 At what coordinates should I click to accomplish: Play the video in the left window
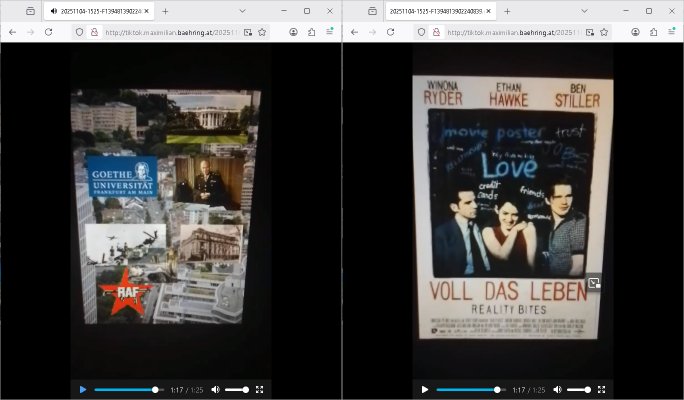[83, 389]
